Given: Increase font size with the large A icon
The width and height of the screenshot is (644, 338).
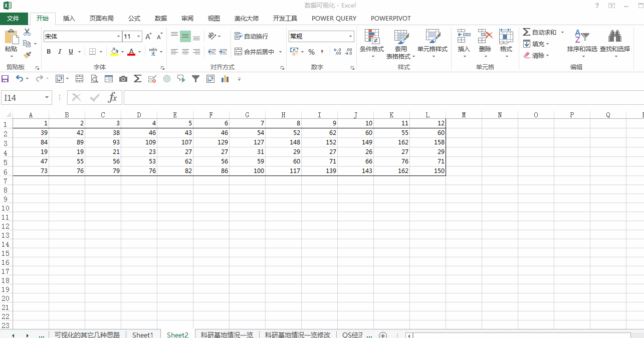Looking at the screenshot, I should [x=148, y=36].
